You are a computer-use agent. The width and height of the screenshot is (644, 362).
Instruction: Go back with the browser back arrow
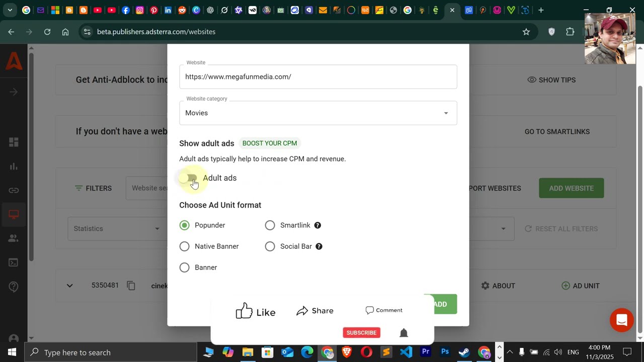coord(11,32)
